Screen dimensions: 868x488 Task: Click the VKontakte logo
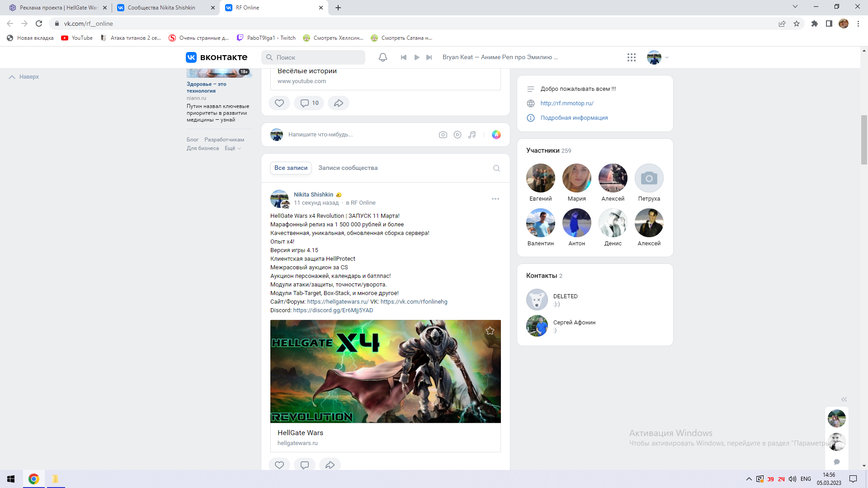(x=217, y=57)
